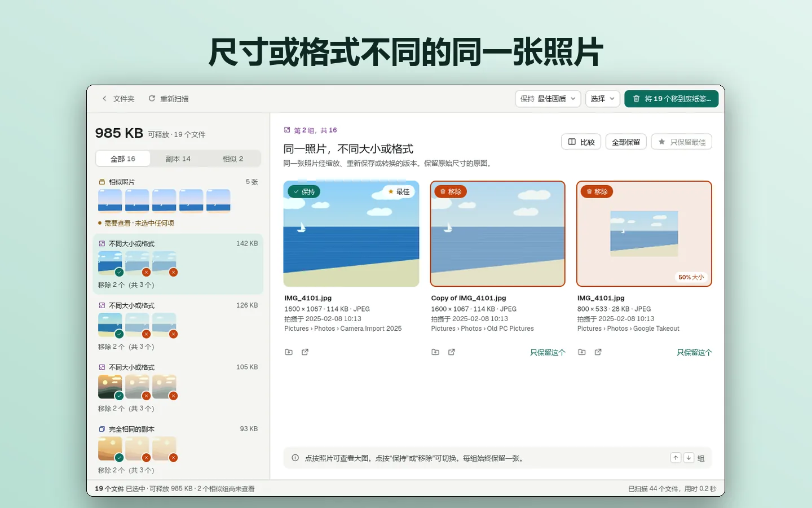Click the 需要查看 · 未选中任何项 warning text

pyautogui.click(x=139, y=223)
